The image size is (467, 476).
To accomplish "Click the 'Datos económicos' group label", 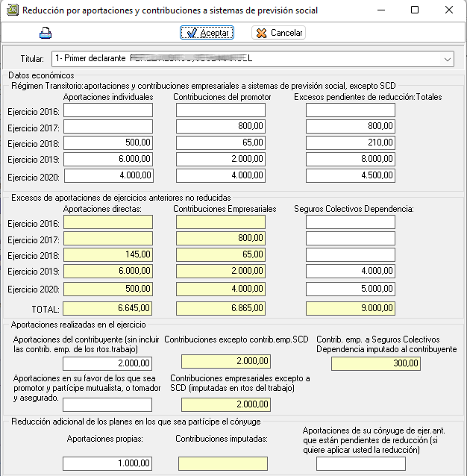I will pyautogui.click(x=41, y=75).
